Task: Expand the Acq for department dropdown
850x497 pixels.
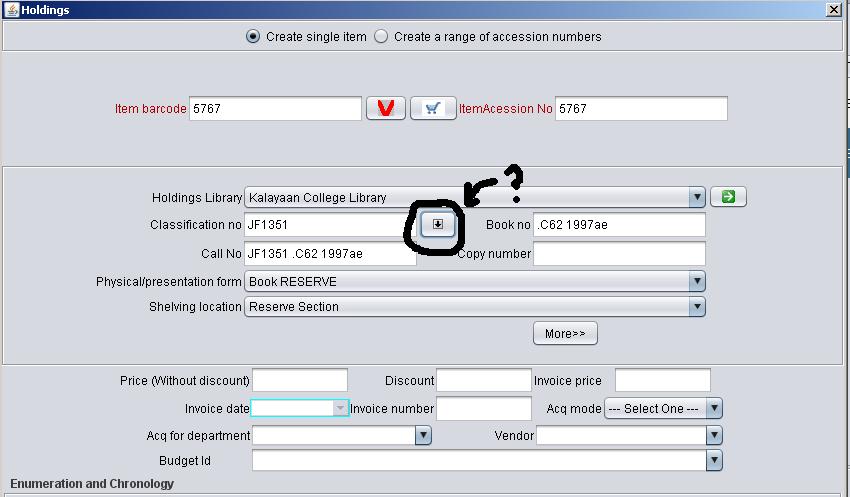Action: pos(423,435)
